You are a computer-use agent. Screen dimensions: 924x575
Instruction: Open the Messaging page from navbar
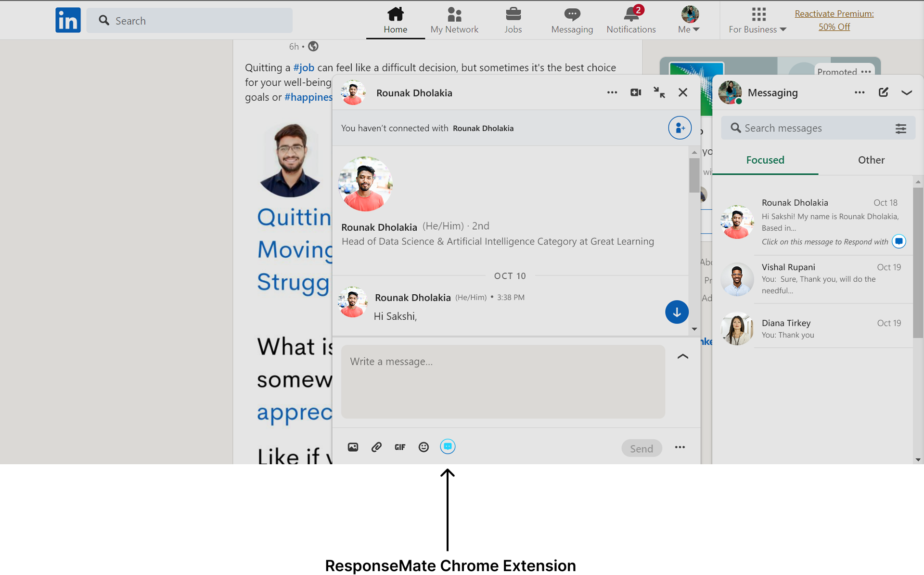(x=572, y=20)
